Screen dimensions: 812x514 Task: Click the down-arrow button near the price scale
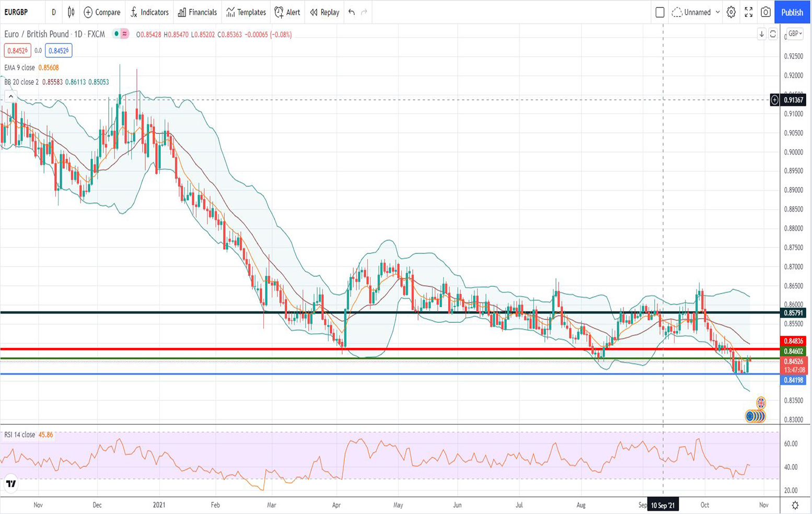[x=761, y=34]
